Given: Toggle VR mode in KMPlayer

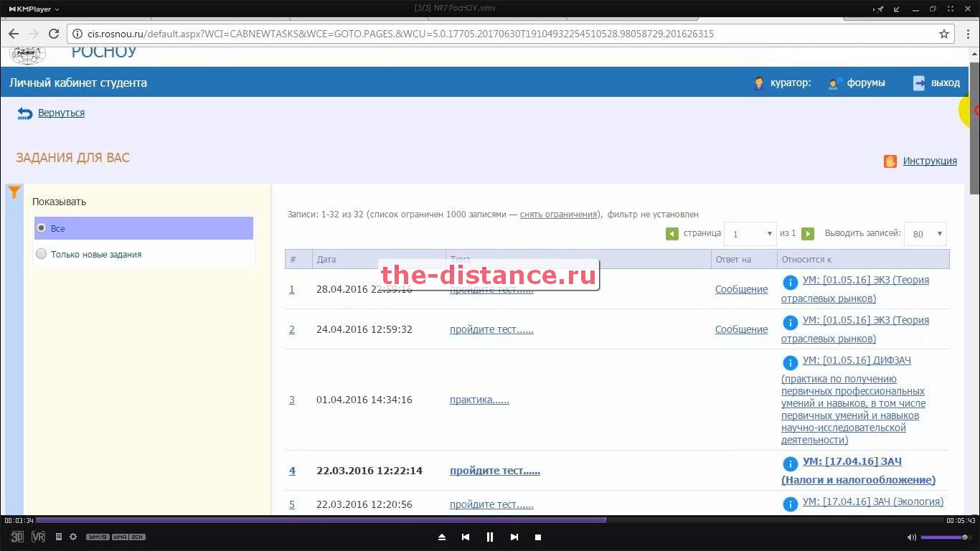Looking at the screenshot, I should pyautogui.click(x=38, y=537).
